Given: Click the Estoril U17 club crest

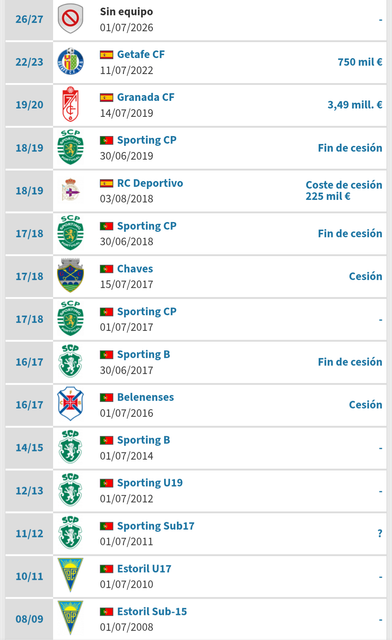Looking at the screenshot, I should tap(70, 576).
